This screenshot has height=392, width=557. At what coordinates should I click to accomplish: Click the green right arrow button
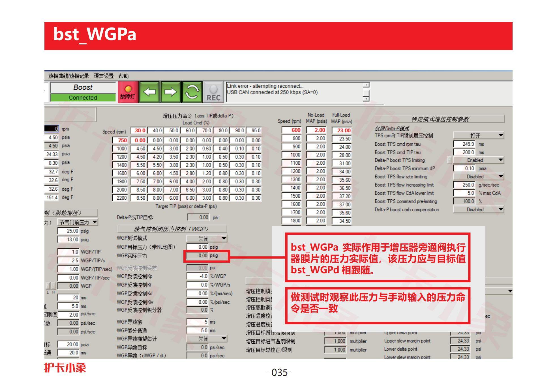point(170,92)
